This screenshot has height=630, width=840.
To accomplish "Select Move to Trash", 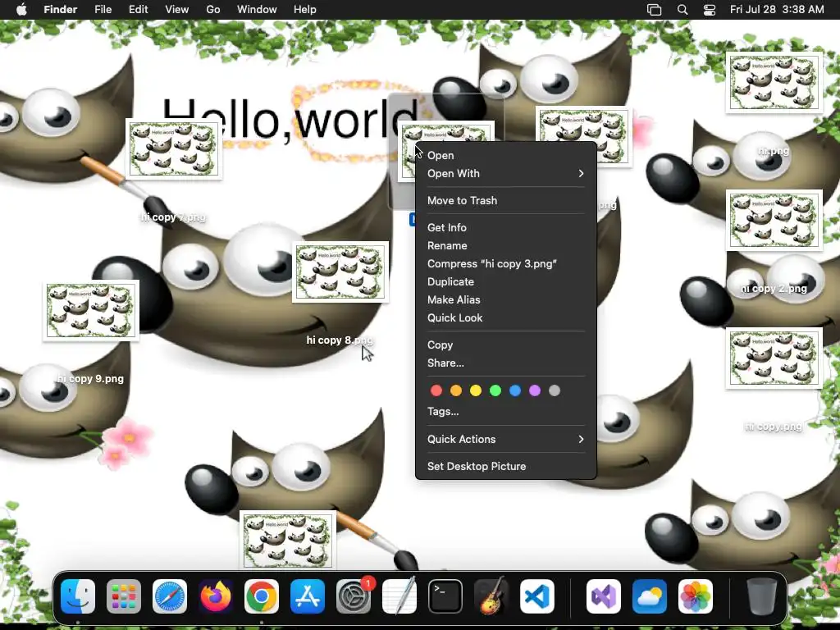I will click(x=505, y=200).
